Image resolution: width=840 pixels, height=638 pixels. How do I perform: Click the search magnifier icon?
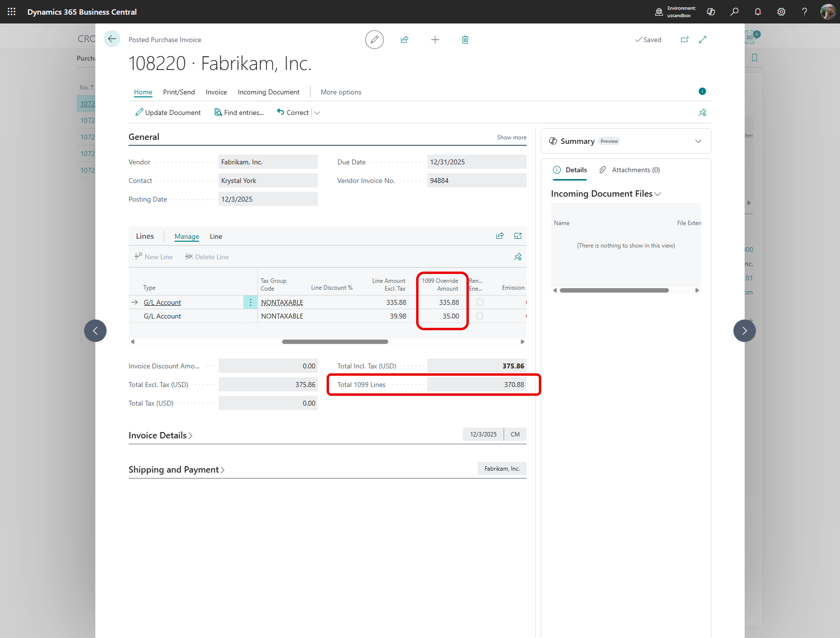pos(734,12)
